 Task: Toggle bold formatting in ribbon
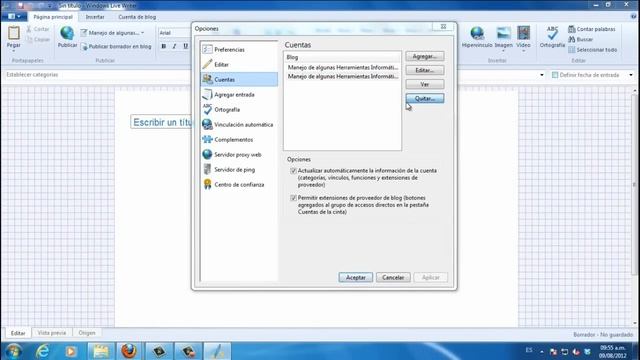coord(164,47)
